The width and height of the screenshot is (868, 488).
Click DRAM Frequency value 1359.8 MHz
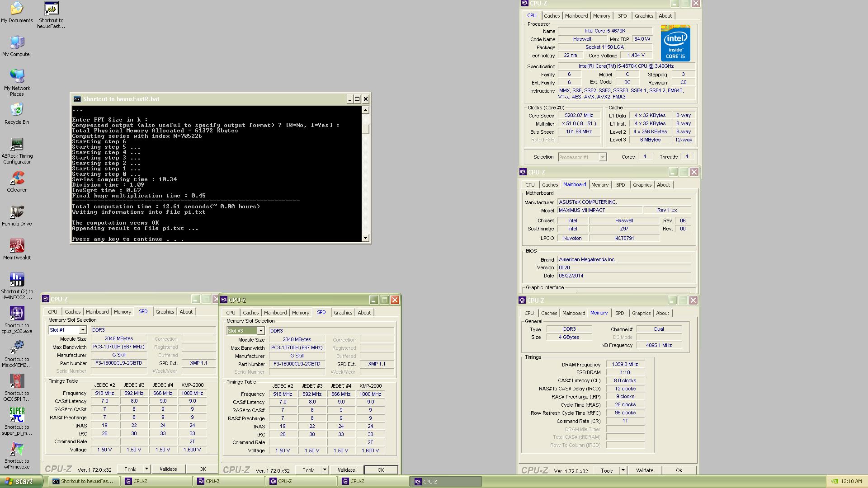pos(625,364)
